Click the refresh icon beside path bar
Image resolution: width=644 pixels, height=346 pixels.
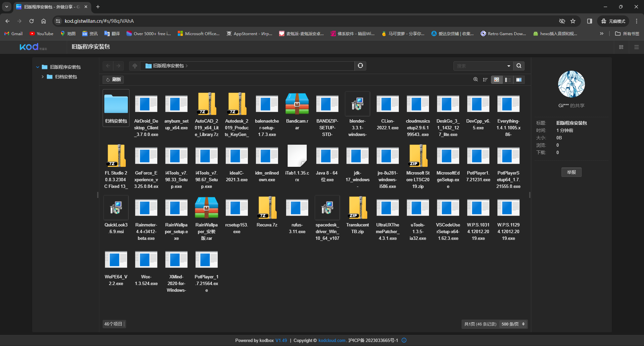pos(361,66)
